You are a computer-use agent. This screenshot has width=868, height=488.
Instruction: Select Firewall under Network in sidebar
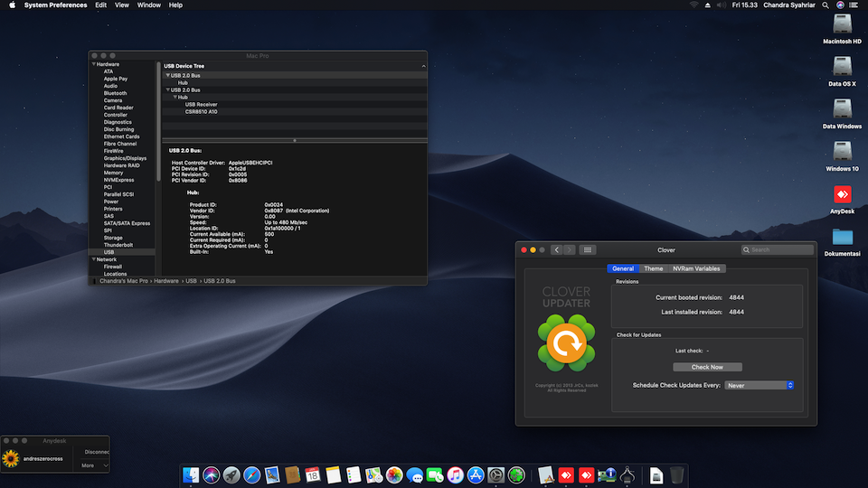click(x=112, y=266)
